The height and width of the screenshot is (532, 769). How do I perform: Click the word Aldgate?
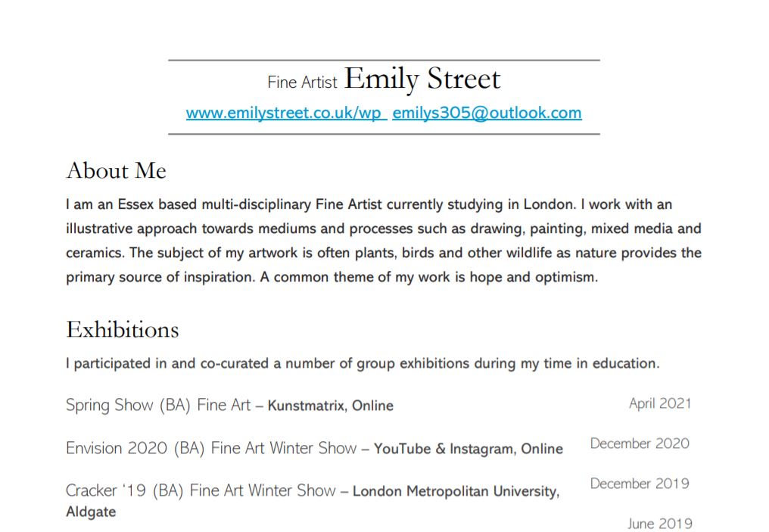(92, 512)
